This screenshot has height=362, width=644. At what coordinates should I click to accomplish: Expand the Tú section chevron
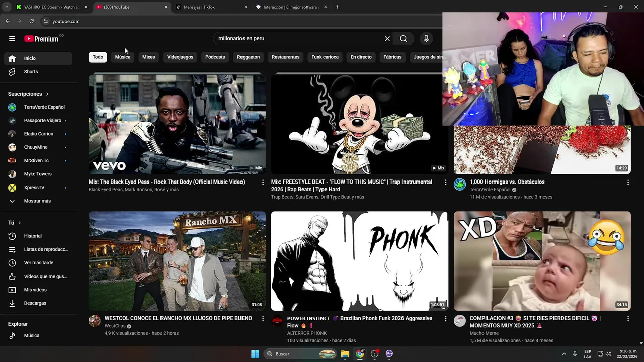[20, 223]
